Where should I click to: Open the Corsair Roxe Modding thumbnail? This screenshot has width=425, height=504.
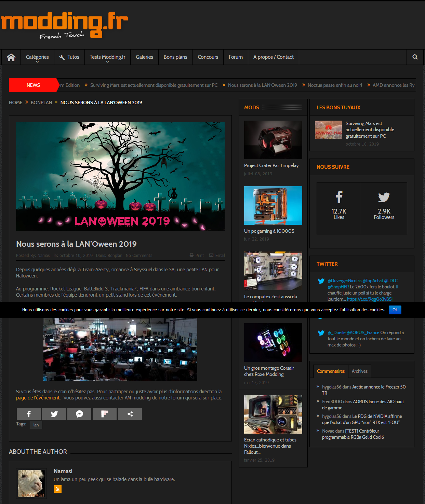point(273,342)
